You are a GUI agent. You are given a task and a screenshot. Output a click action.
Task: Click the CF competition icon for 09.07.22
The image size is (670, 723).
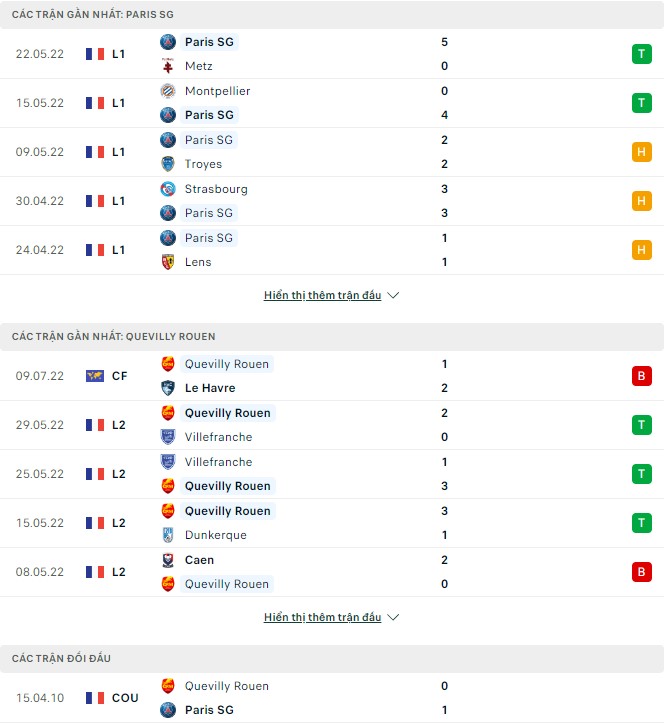coord(95,376)
